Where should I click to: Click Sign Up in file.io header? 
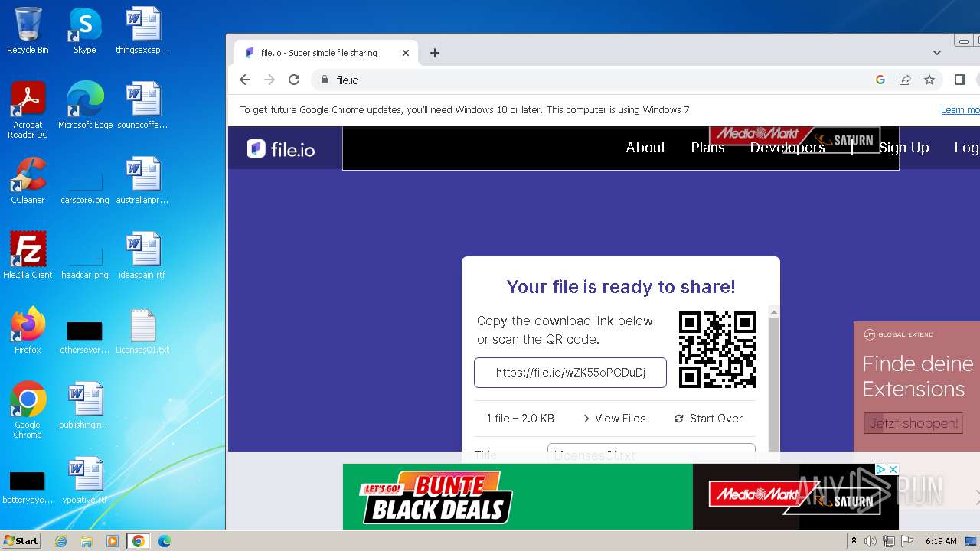(903, 148)
